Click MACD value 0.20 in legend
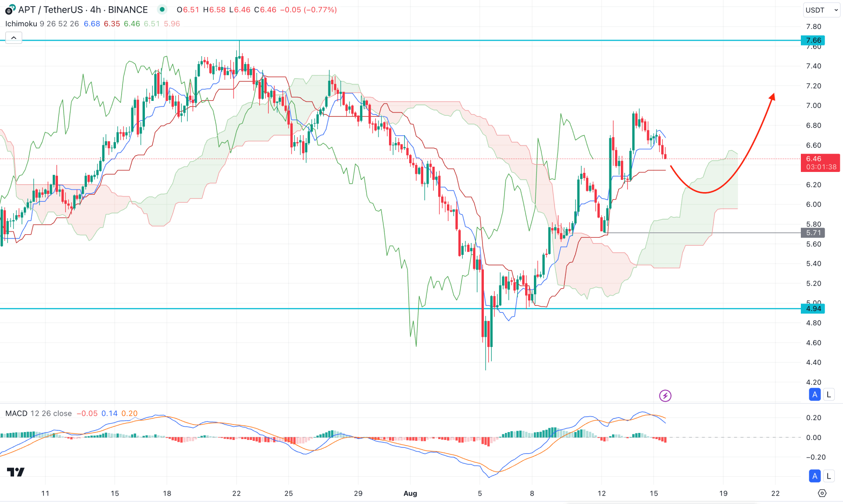This screenshot has width=843, height=504. pos(130,413)
